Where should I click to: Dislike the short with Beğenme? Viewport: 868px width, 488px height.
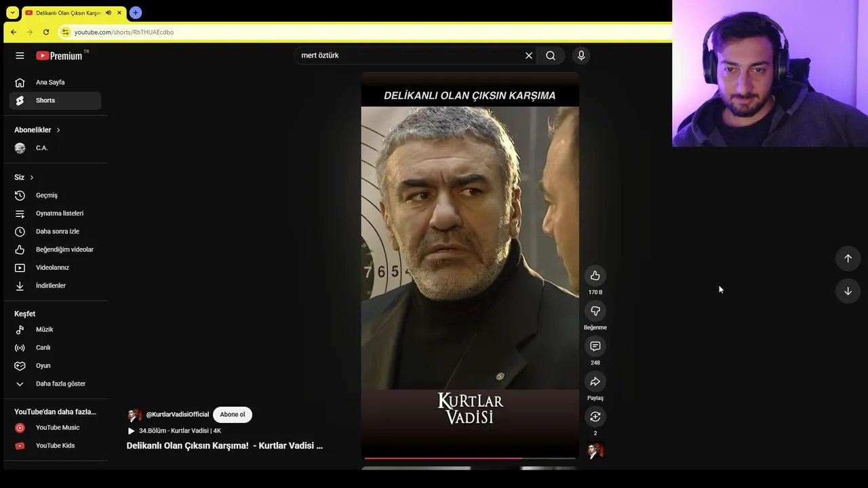click(595, 310)
